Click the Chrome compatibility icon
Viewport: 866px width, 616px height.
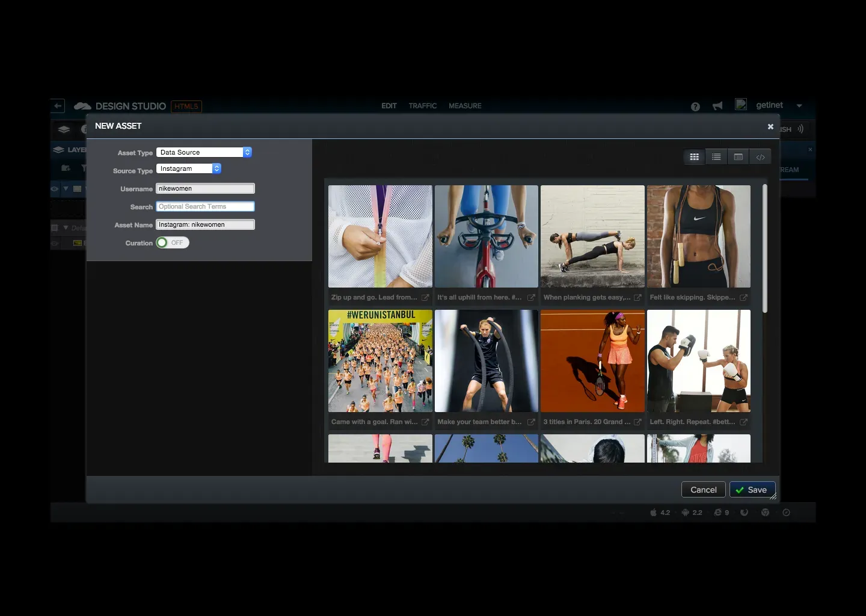[765, 513]
